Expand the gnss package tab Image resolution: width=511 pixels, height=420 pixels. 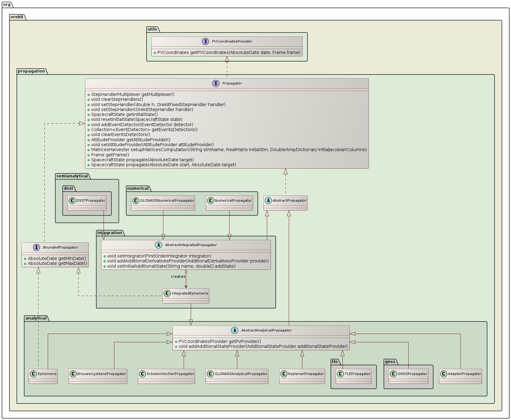click(390, 361)
